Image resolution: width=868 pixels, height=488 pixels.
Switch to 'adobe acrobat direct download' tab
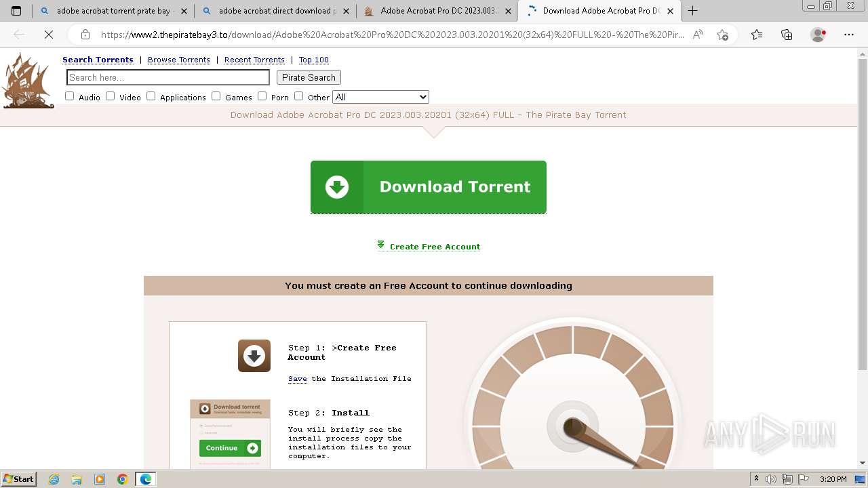[275, 11]
